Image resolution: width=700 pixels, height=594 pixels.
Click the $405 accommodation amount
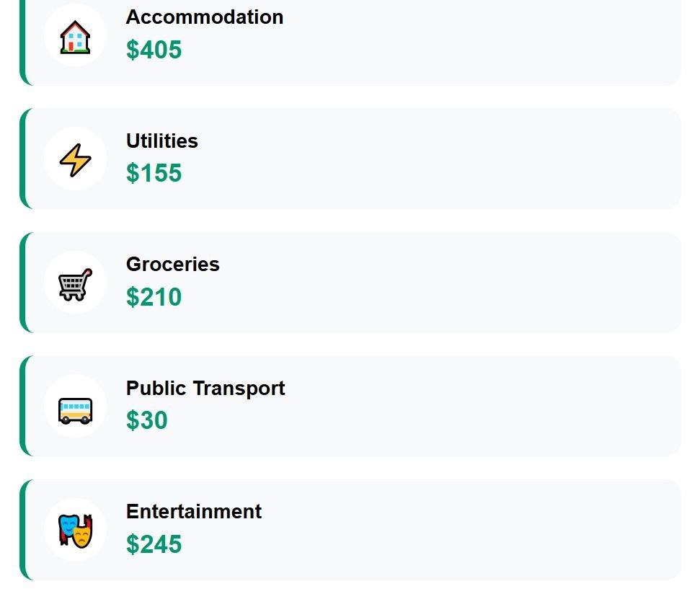point(154,50)
